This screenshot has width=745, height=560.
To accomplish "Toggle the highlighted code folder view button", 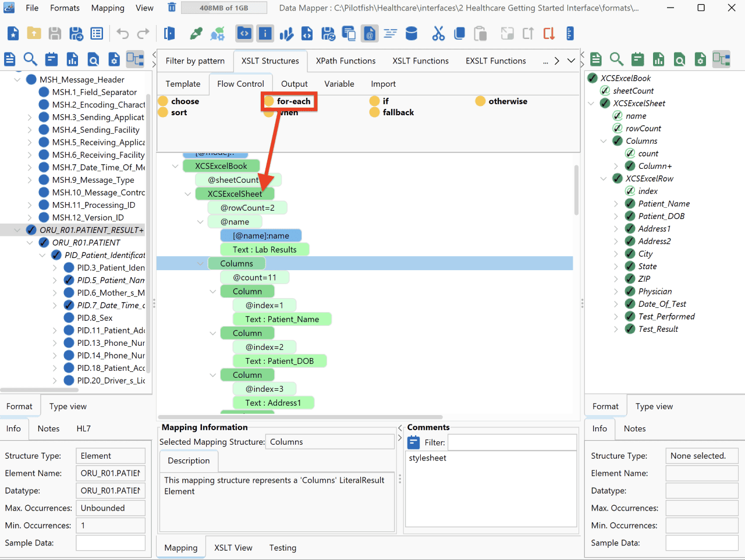I will point(244,34).
